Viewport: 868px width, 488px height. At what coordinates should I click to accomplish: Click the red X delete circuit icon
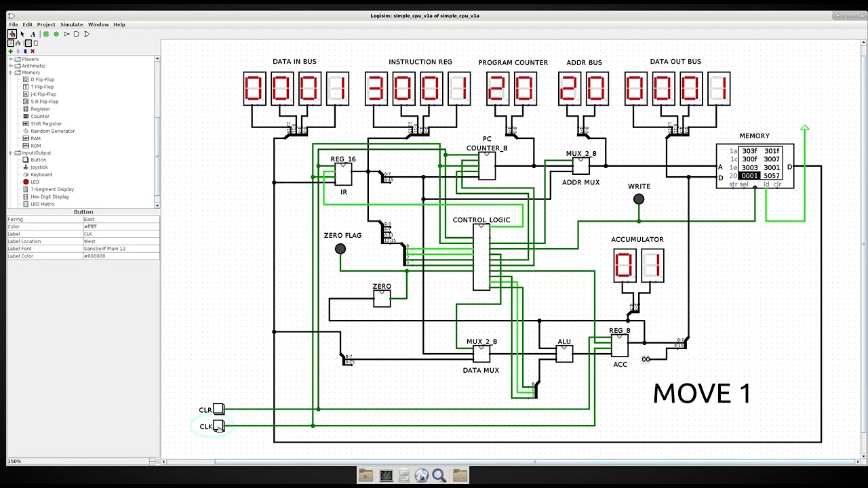coord(32,51)
